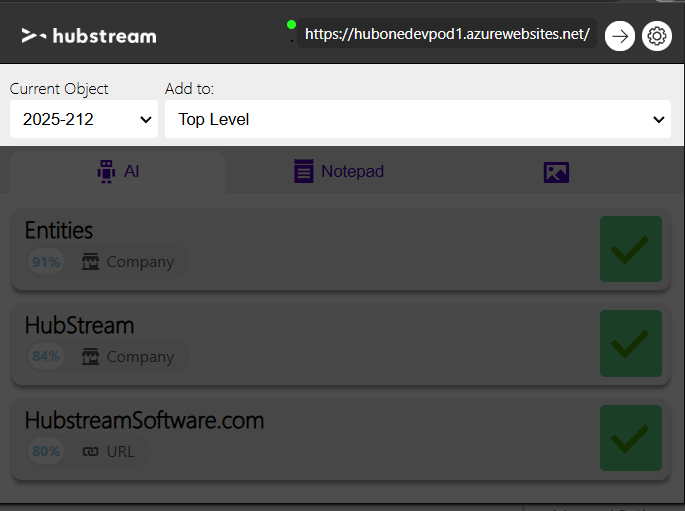
Task: Click the 84% confidence badge on HubStream
Action: (46, 357)
